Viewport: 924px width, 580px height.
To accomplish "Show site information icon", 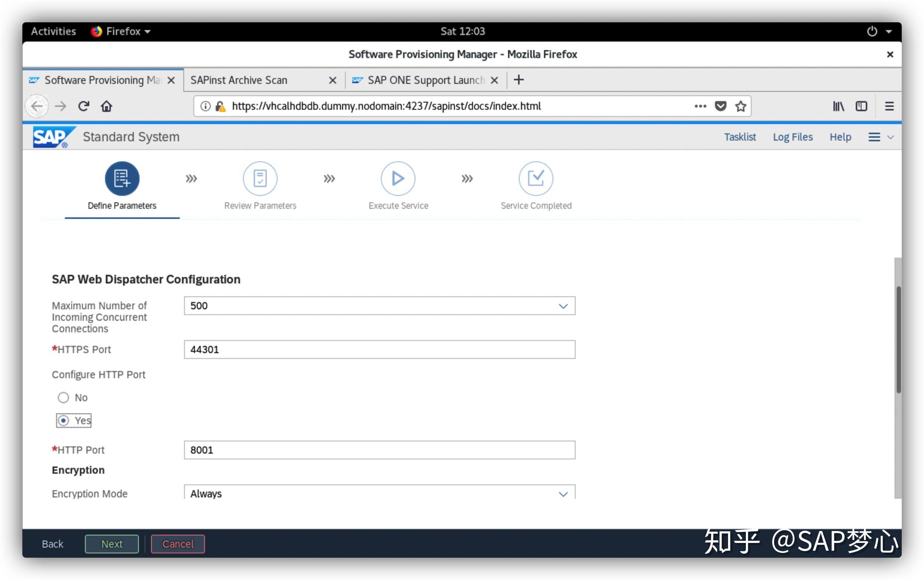I will (205, 106).
